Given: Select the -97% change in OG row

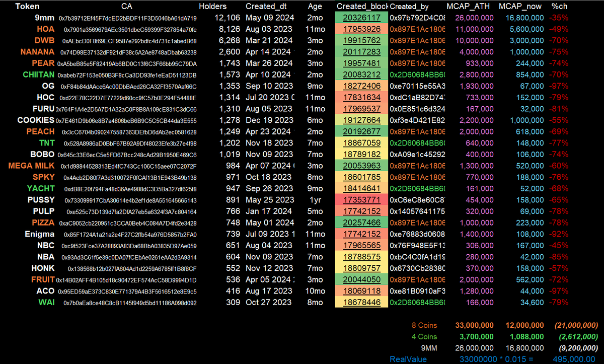Looking at the screenshot, I should 558,86.
